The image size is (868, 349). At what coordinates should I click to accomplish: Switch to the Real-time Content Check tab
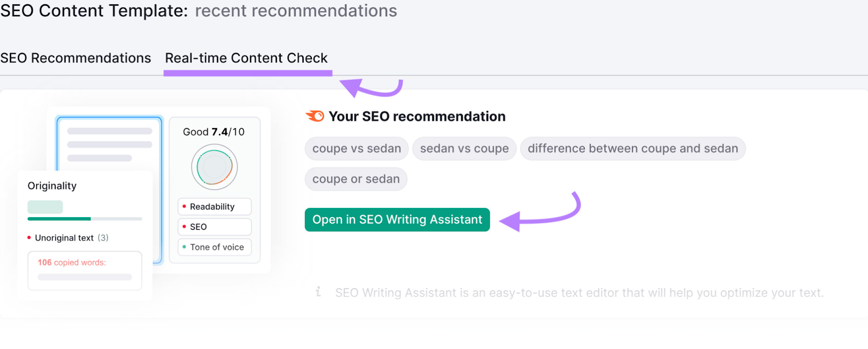(246, 58)
